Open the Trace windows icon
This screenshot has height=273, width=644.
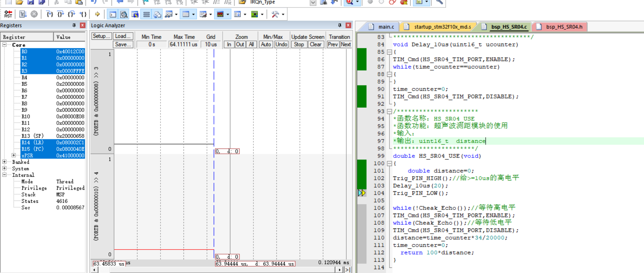(x=237, y=14)
